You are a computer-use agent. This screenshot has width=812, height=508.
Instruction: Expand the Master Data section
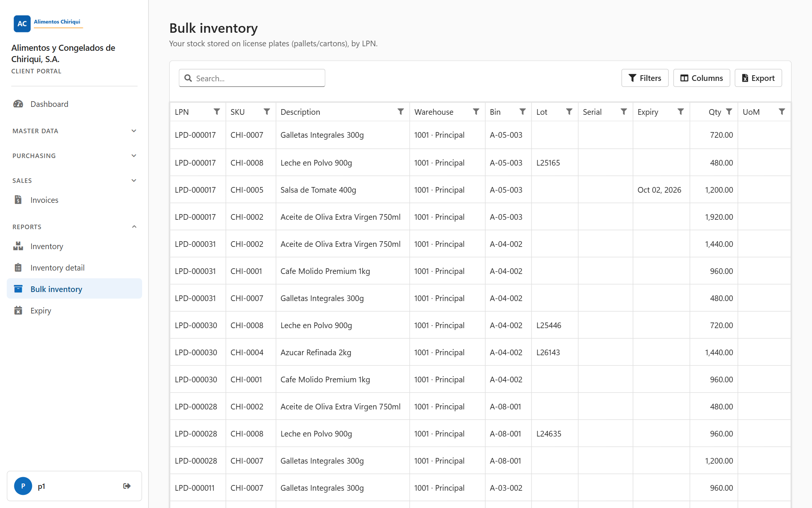point(74,131)
